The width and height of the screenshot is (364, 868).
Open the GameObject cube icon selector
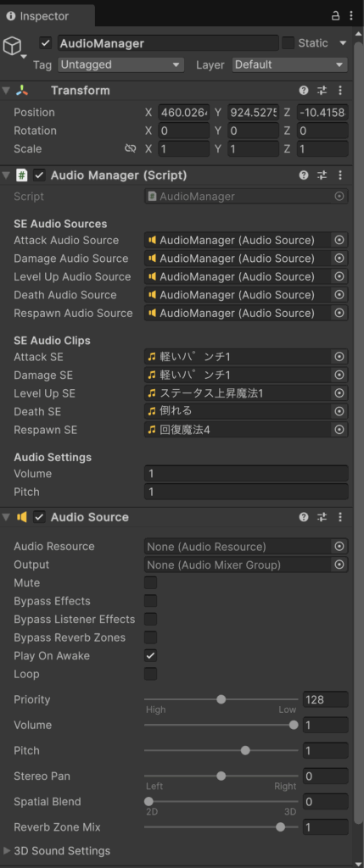[x=14, y=47]
